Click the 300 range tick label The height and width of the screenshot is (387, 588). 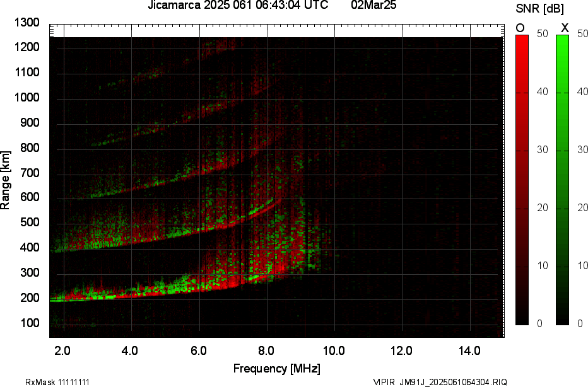[x=30, y=272]
